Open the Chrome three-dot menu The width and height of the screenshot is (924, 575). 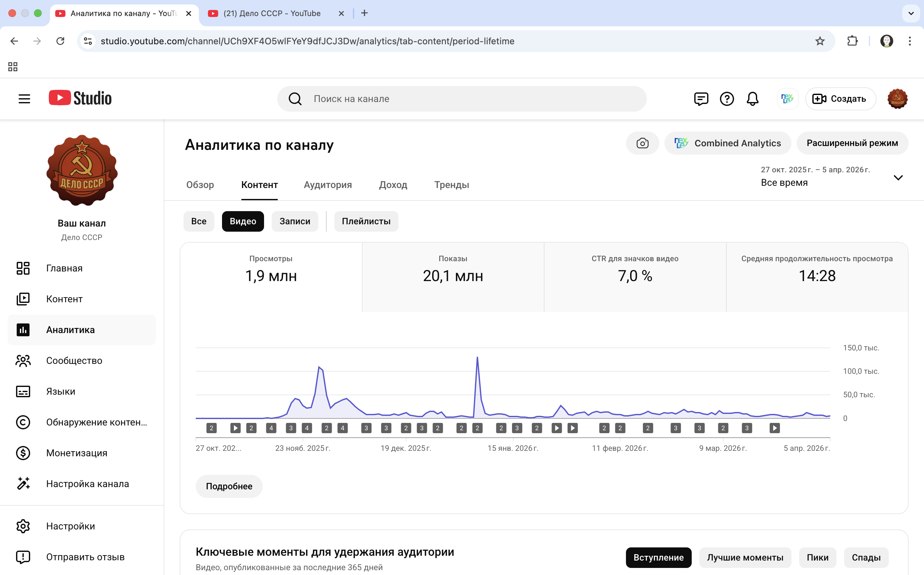[910, 41]
